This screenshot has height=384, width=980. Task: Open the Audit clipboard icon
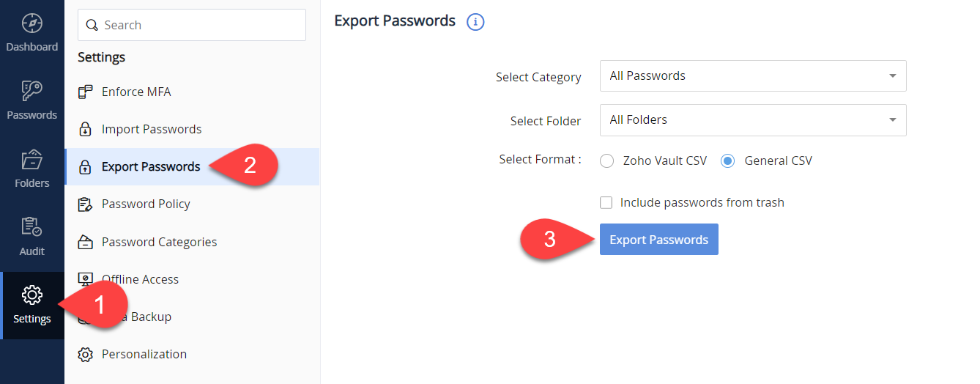click(x=31, y=227)
